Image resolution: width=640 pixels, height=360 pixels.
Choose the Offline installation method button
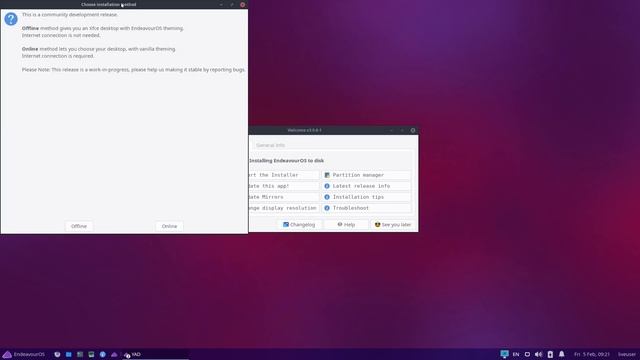[79, 226]
